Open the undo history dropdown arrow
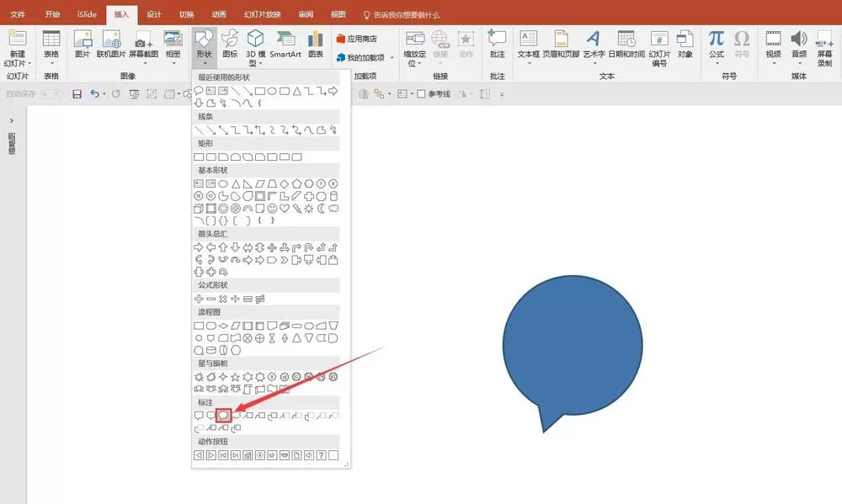The width and height of the screenshot is (842, 504). coord(104,94)
